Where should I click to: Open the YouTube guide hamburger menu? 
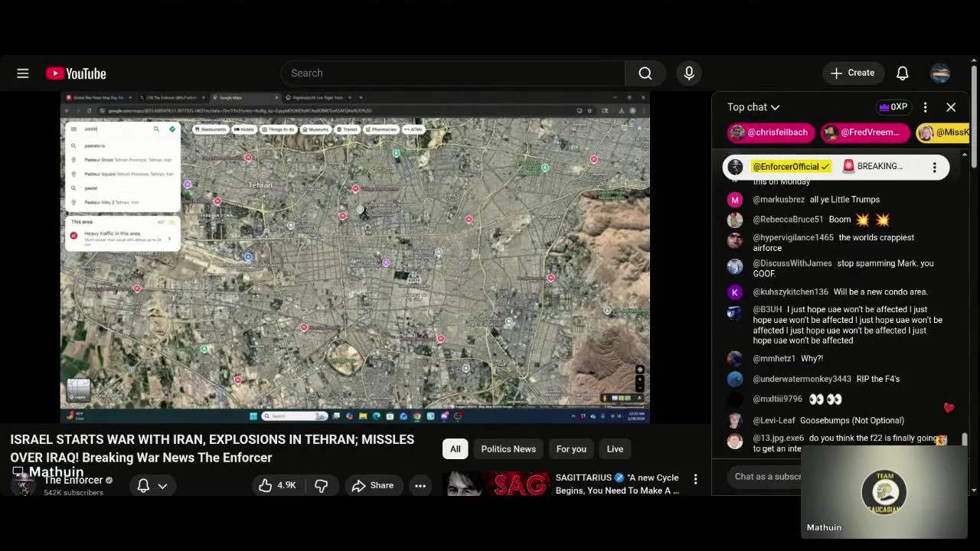point(23,73)
